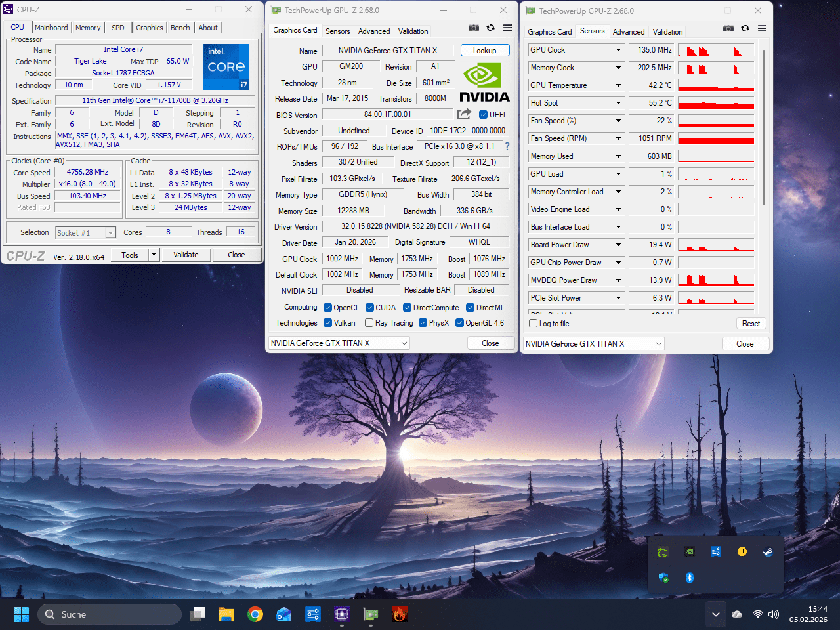
Task: Launch Google Chrome from the taskbar
Action: pos(255,614)
